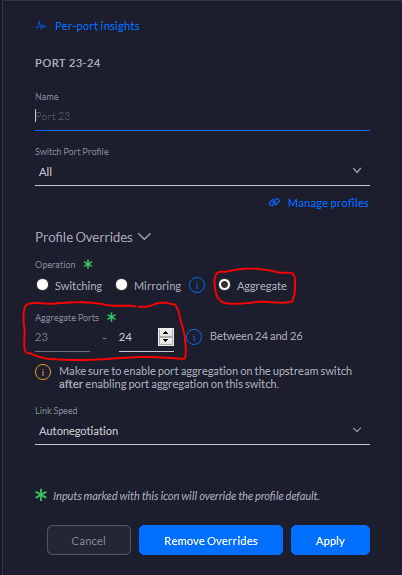
Task: Click the green asterisk next to Operation
Action: (88, 264)
